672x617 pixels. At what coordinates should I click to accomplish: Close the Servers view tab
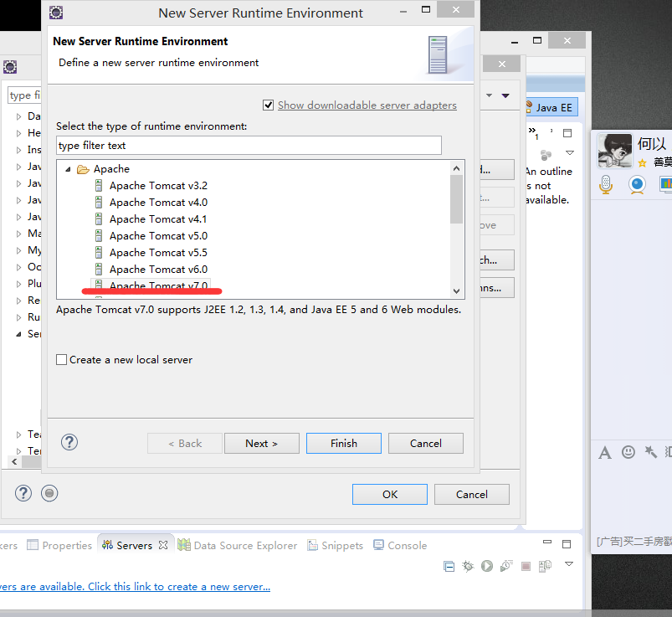[x=163, y=545]
